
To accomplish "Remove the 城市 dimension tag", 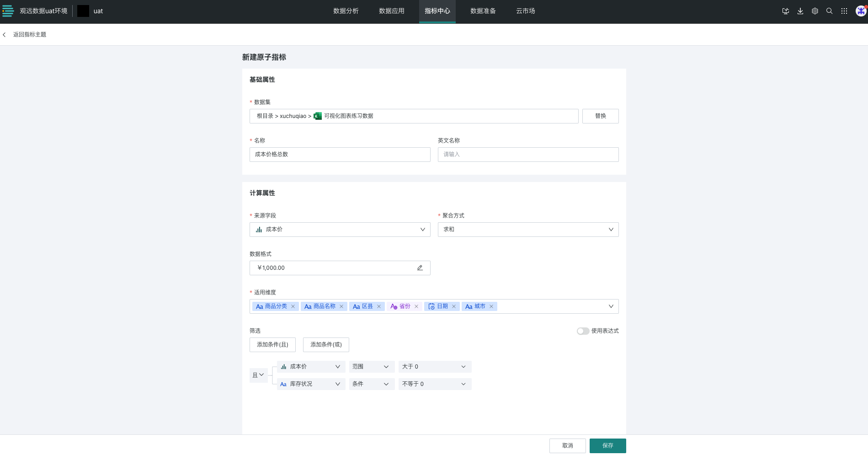I will click(x=491, y=306).
